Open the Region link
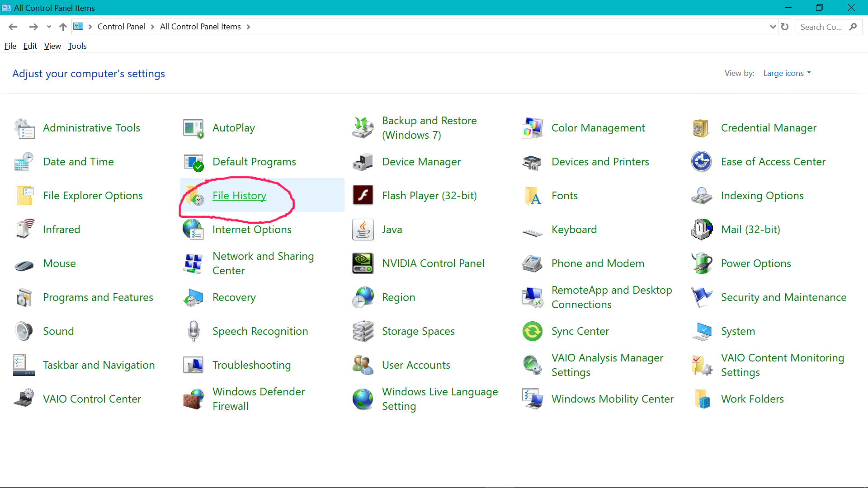Screen dimensions: 868x488 point(398,297)
